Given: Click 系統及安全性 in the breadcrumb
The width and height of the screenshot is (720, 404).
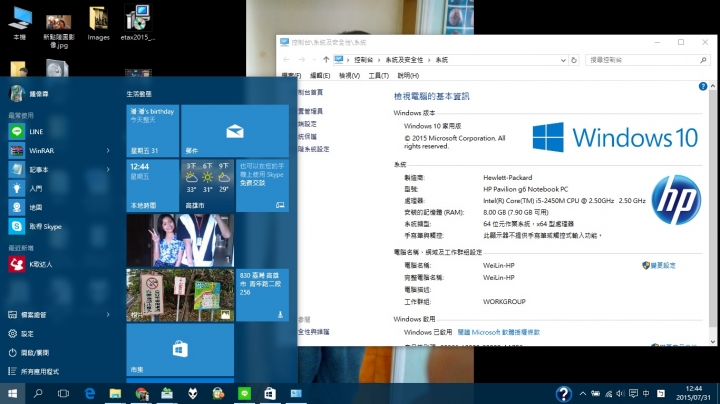Looking at the screenshot, I should tap(404, 60).
